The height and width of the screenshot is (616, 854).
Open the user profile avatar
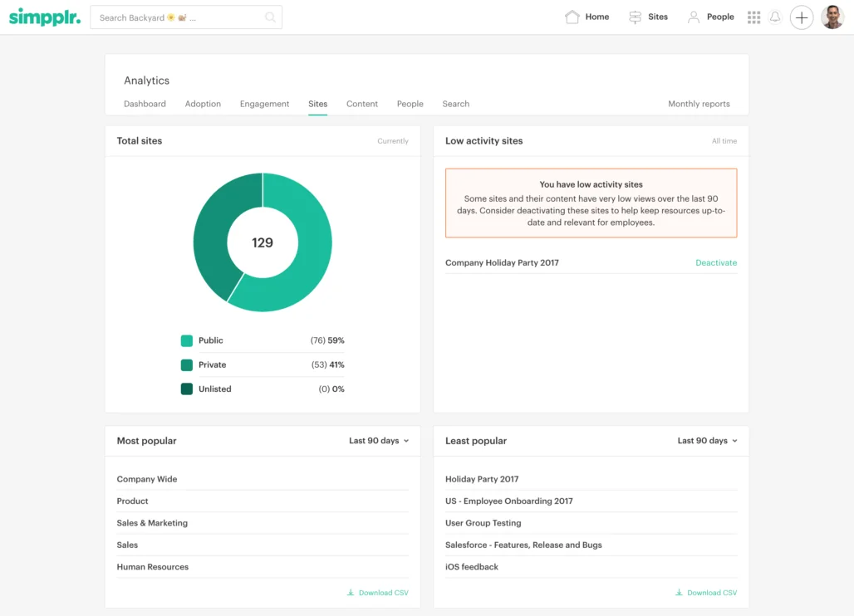tap(832, 17)
